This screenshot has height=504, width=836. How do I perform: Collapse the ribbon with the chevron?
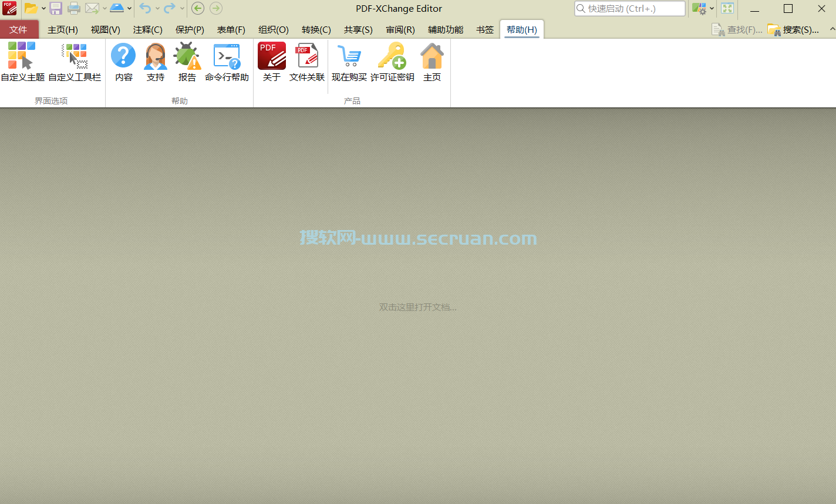[x=832, y=29]
